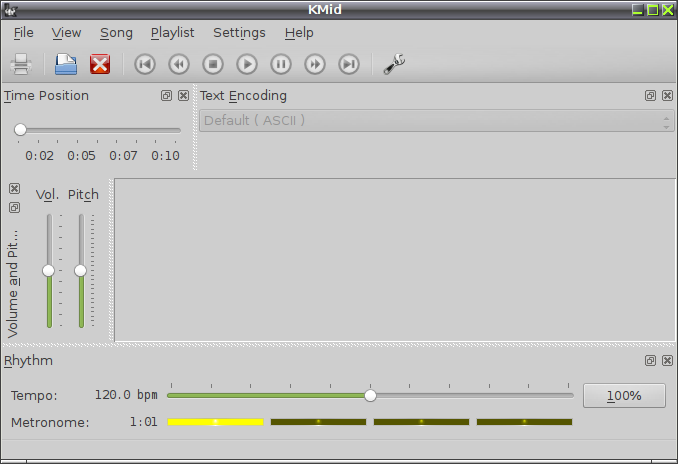Stop the song playback

point(213,64)
